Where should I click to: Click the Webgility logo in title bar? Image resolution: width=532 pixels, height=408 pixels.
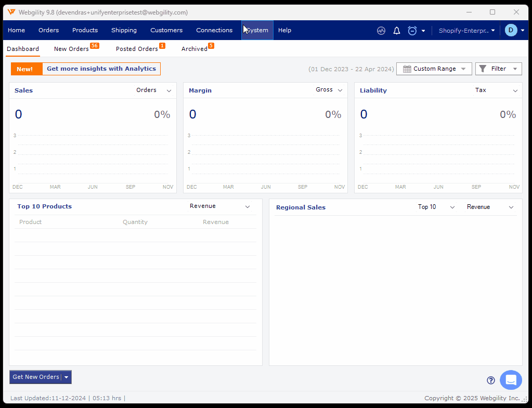coord(11,12)
